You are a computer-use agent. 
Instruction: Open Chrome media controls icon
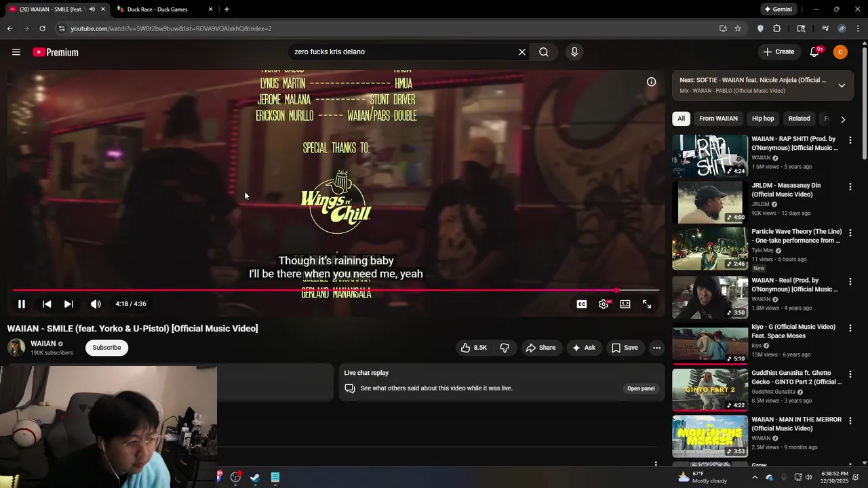(x=825, y=28)
